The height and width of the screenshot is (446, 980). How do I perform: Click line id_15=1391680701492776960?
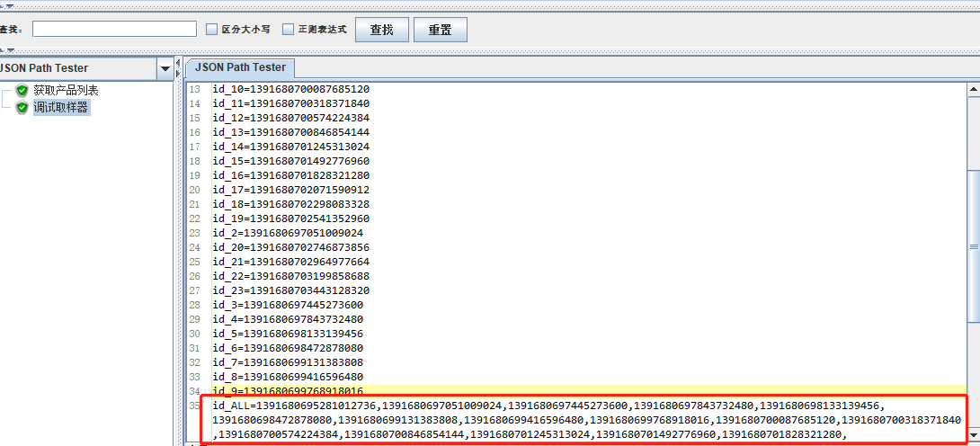(x=291, y=161)
